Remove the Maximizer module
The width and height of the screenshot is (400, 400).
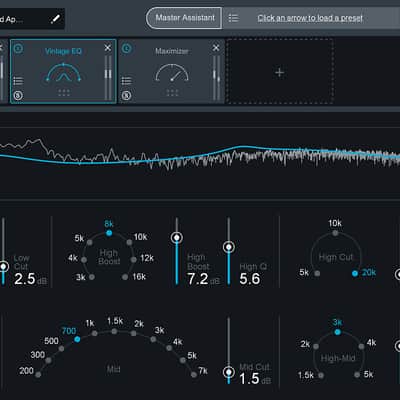pyautogui.click(x=216, y=48)
